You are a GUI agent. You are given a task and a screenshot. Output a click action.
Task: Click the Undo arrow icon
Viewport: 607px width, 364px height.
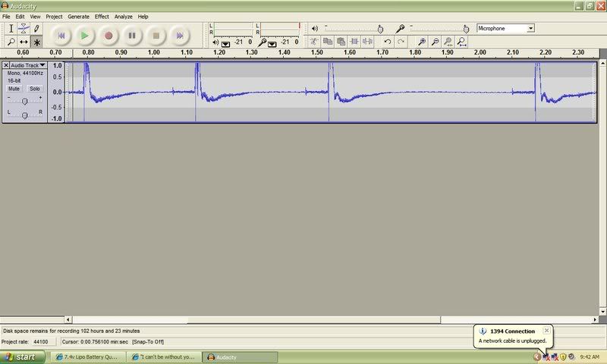click(x=388, y=42)
